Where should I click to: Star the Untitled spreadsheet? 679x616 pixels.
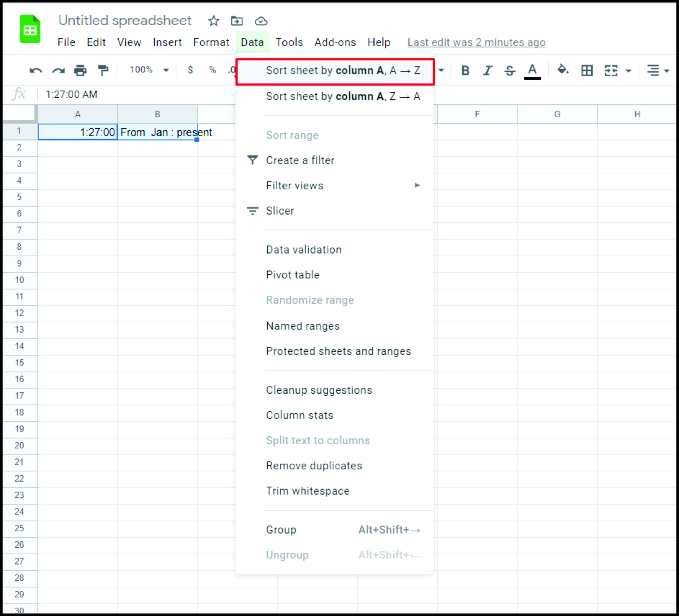tap(214, 21)
